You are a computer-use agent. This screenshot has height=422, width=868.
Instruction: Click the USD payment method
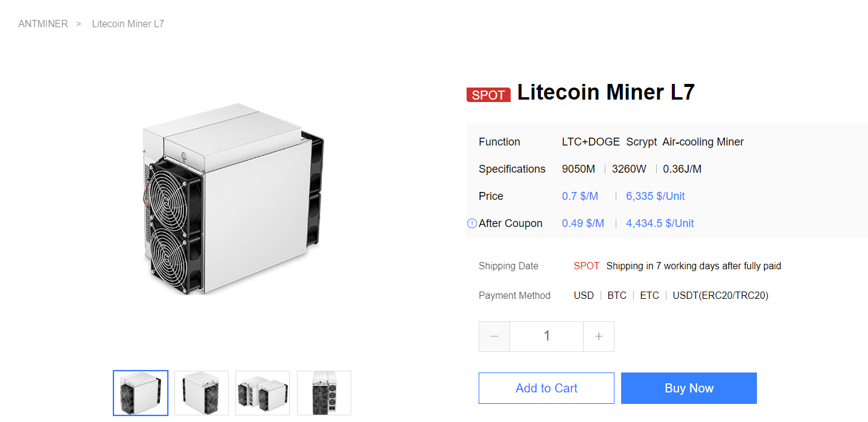pyautogui.click(x=584, y=296)
